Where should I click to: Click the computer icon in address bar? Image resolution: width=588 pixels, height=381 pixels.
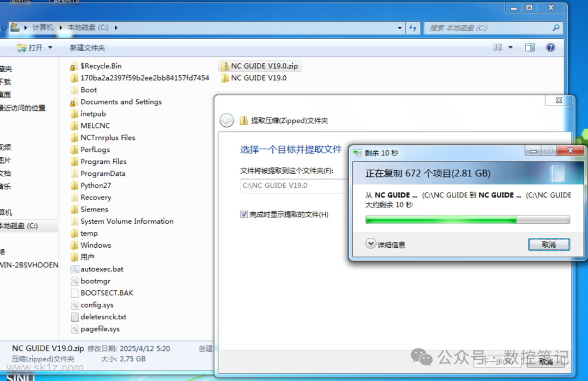(15, 27)
